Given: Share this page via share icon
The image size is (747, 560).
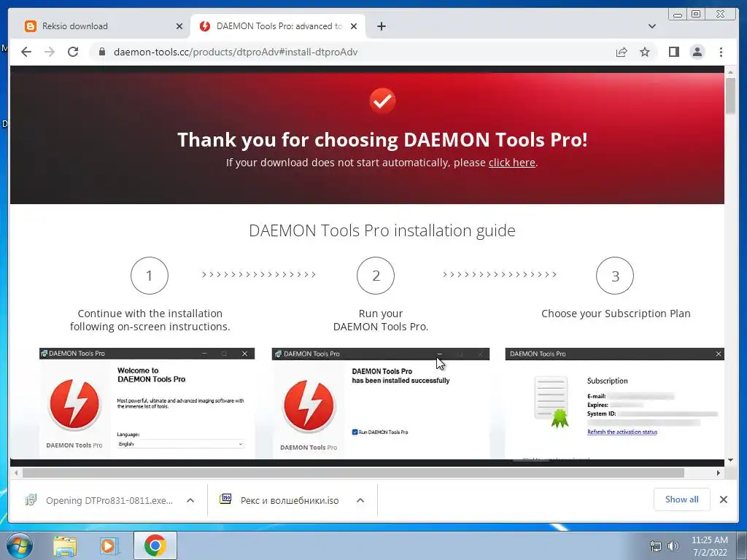Looking at the screenshot, I should click(x=622, y=52).
